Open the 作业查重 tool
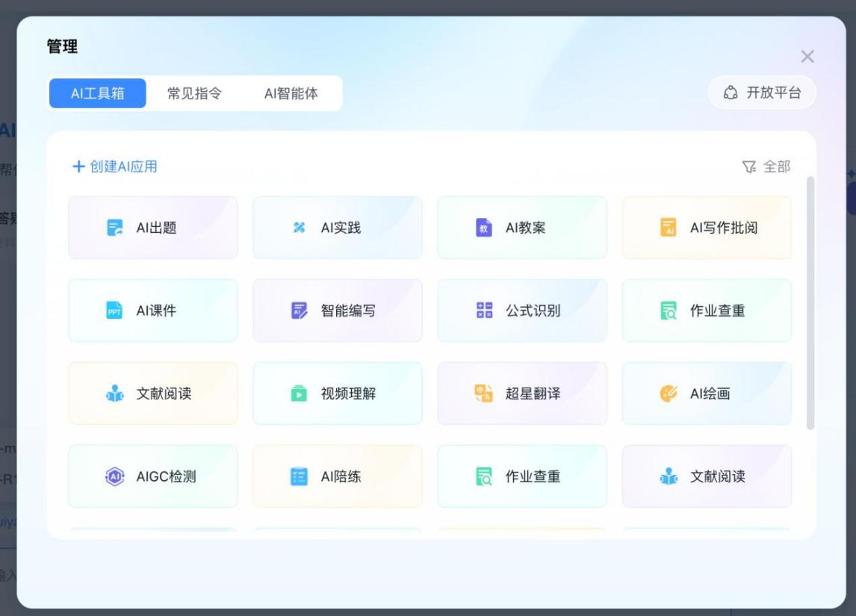This screenshot has width=856, height=616. [706, 311]
